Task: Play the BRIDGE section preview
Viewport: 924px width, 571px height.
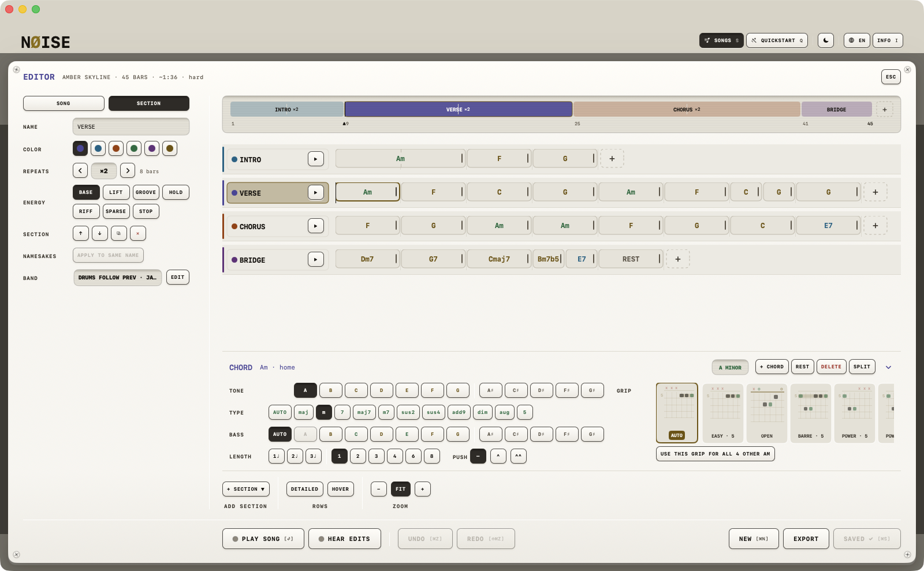Action: (x=316, y=259)
